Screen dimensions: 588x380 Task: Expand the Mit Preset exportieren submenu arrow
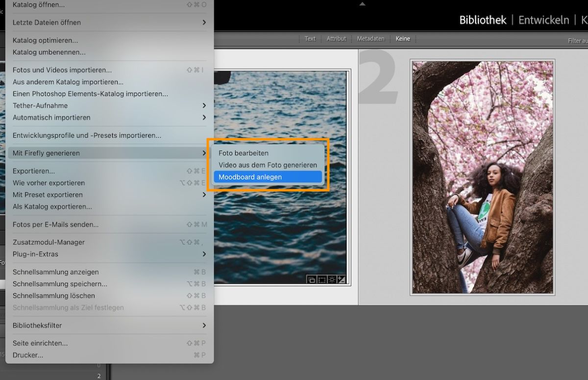(204, 195)
